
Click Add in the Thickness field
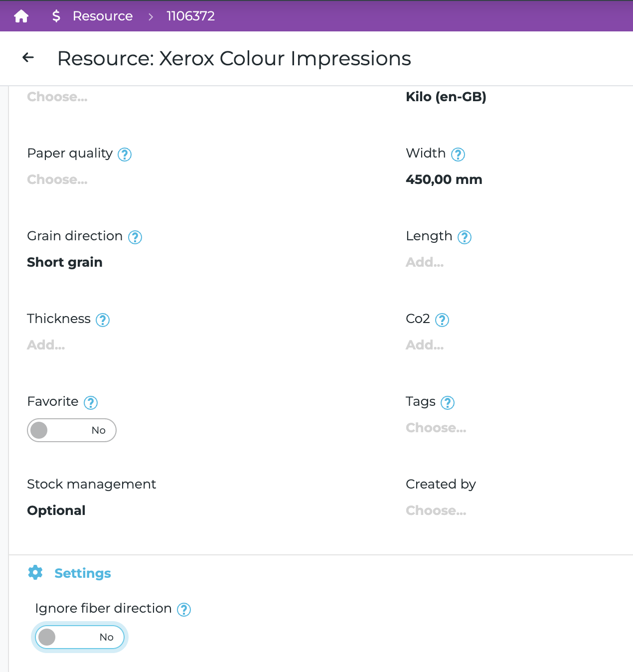tap(46, 345)
